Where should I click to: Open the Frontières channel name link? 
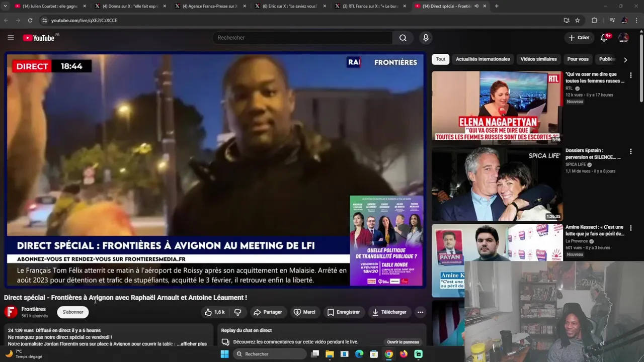coord(33,309)
